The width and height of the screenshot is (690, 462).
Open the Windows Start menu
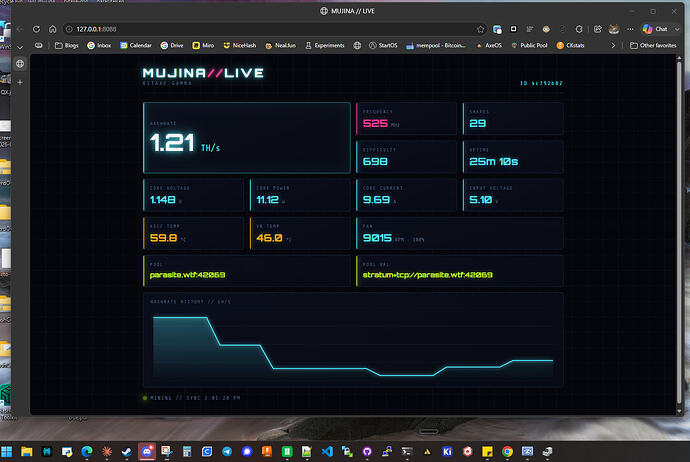pos(7,451)
